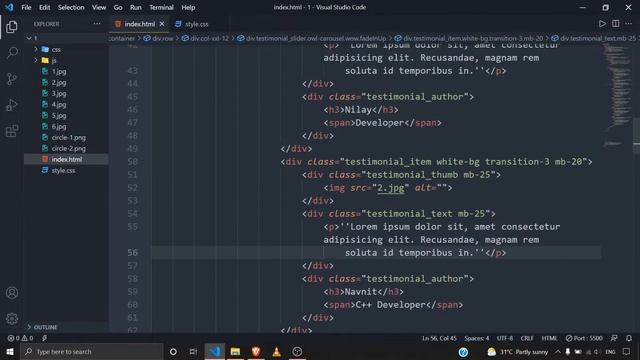
Task: Open the Accounts menu icon
Action: (x=12, y=293)
